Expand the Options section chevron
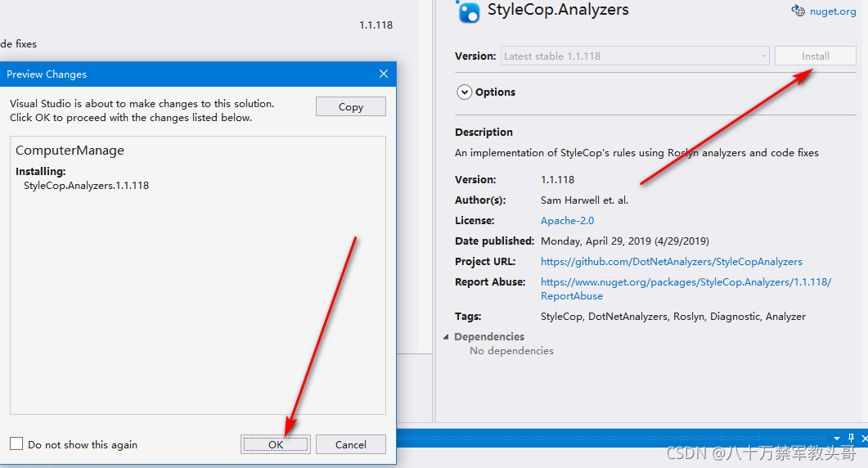This screenshot has height=468, width=868. tap(465, 92)
